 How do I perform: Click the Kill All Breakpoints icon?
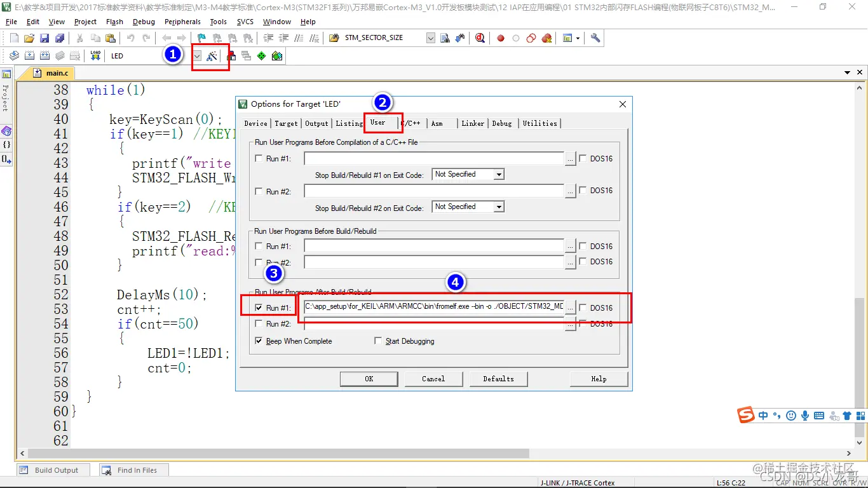click(546, 38)
